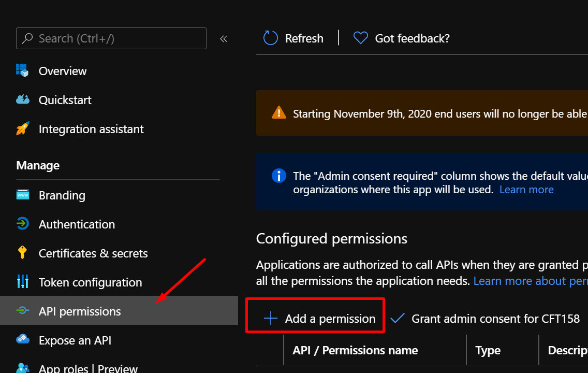The height and width of the screenshot is (373, 588).
Task: Click the Overview grid icon
Action: (22, 70)
